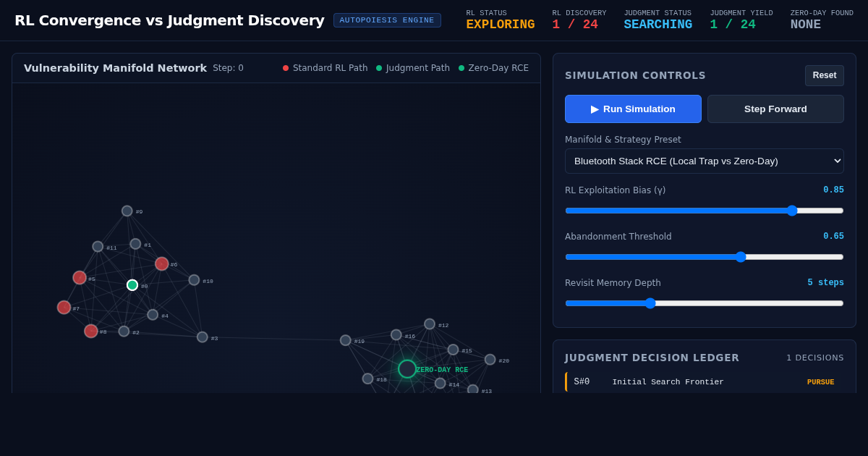The height and width of the screenshot is (456, 868).
Task: Click the Zero-Day RCE legend entry
Action: [493, 68]
